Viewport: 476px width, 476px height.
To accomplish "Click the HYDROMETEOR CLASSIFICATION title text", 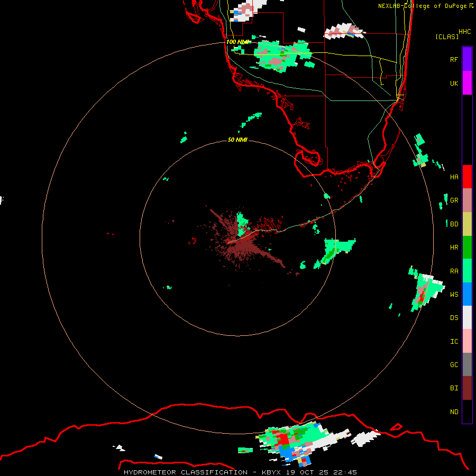I will pyautogui.click(x=186, y=472).
